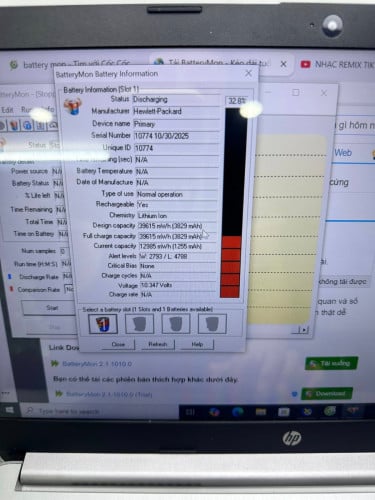Open Help from the dialog
This screenshot has height=500, width=375.
pos(197,344)
